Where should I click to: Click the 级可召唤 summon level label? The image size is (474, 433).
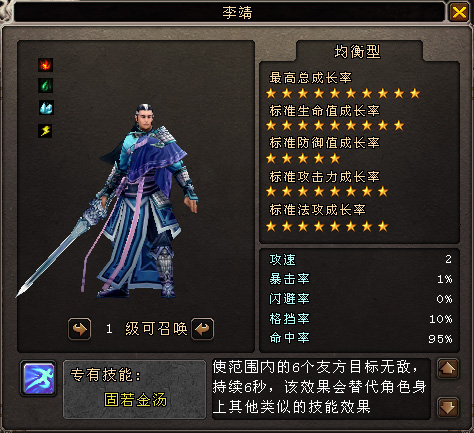coord(156,329)
